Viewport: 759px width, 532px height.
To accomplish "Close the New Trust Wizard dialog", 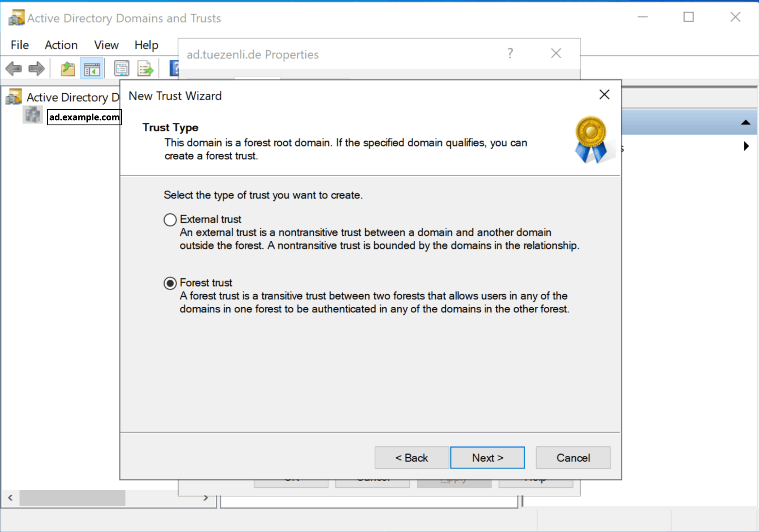I will [604, 95].
